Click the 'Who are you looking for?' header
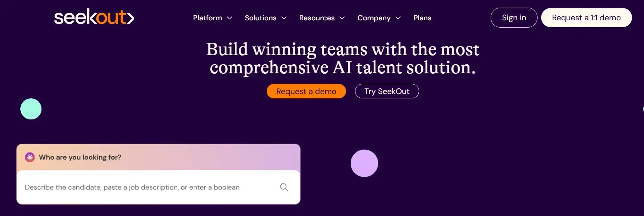This screenshot has width=644, height=216. [x=80, y=157]
